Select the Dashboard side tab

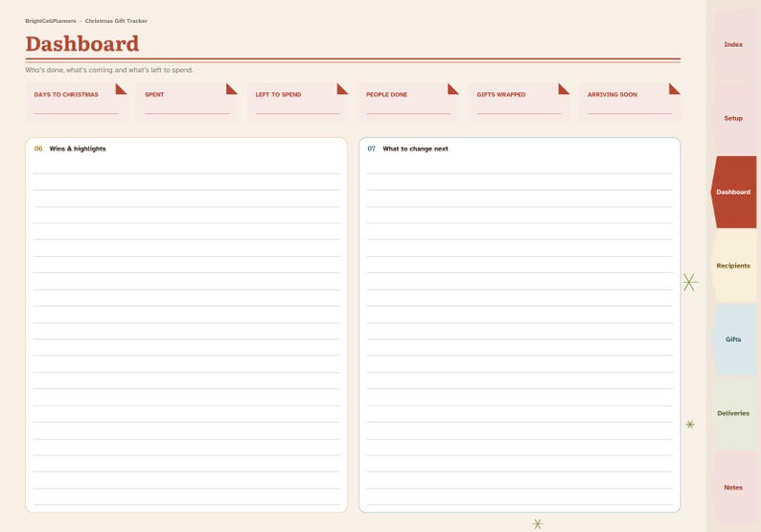pyautogui.click(x=733, y=193)
